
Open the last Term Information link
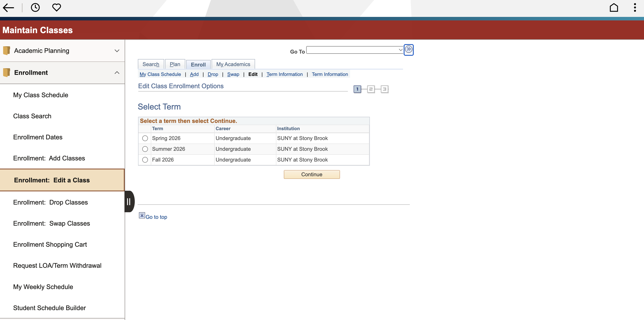pos(330,74)
